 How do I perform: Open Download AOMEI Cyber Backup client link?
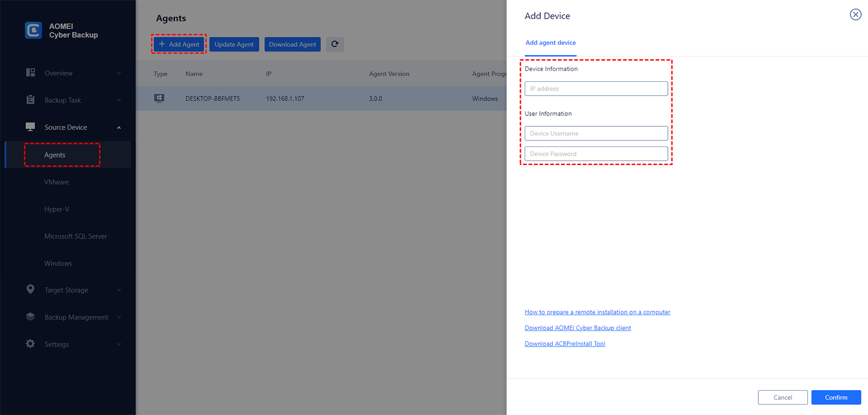(x=578, y=328)
